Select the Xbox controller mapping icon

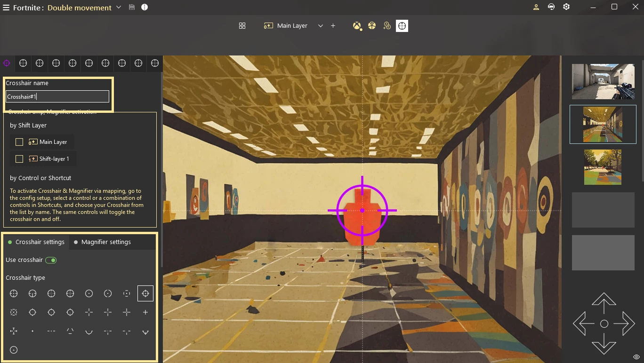(357, 26)
